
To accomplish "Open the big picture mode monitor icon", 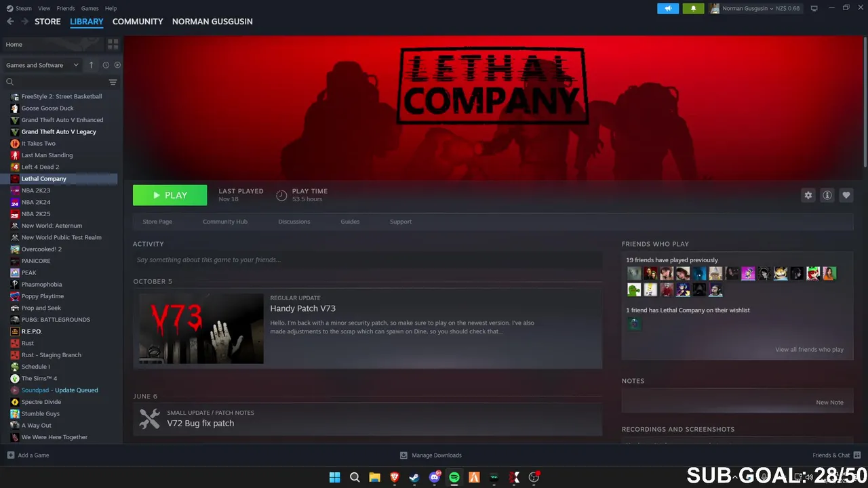I will pos(814,8).
